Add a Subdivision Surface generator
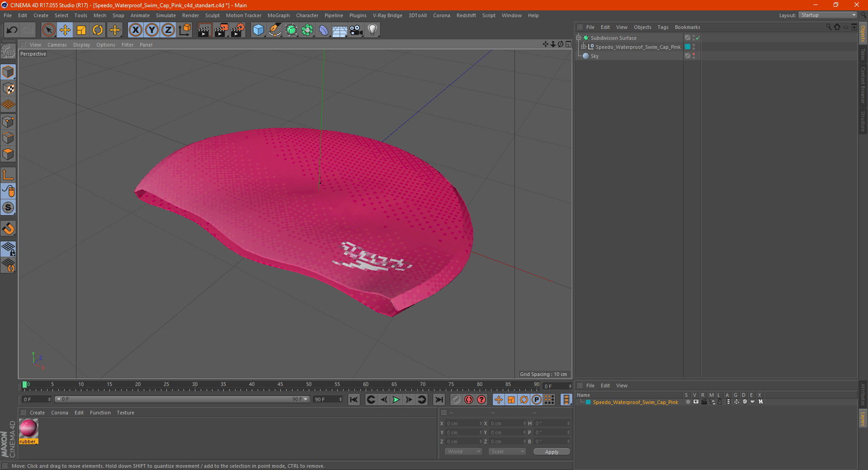The height and width of the screenshot is (470, 868). click(x=291, y=30)
